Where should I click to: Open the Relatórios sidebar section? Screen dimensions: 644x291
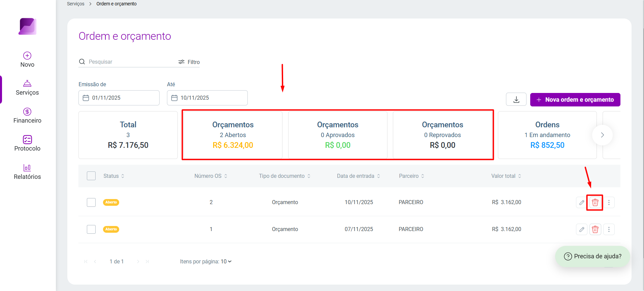pos(27,172)
